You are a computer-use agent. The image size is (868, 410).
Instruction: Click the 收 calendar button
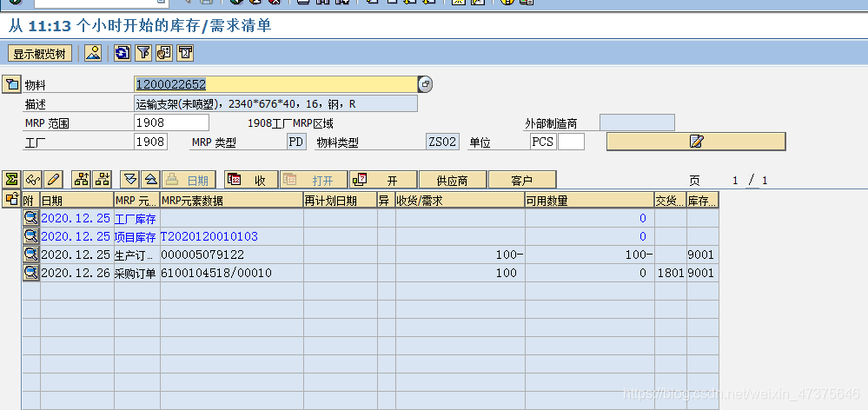251,180
